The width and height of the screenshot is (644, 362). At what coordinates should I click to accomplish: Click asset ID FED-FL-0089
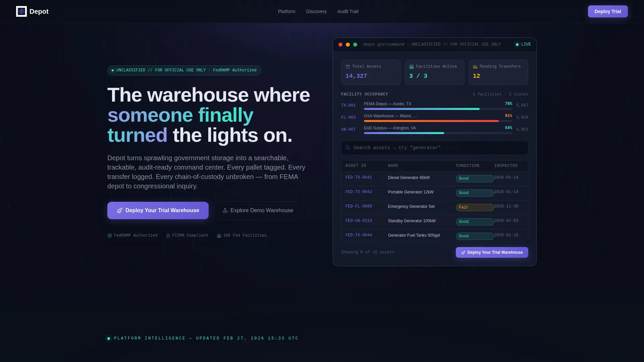pos(359,206)
